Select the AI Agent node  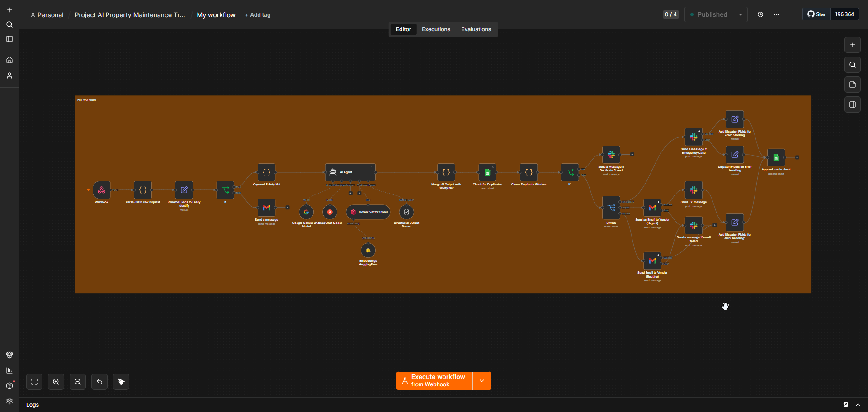point(350,172)
